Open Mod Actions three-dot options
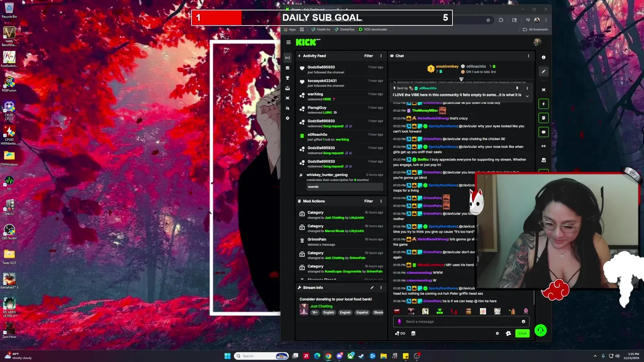This screenshot has height=362, width=644. coord(381,201)
